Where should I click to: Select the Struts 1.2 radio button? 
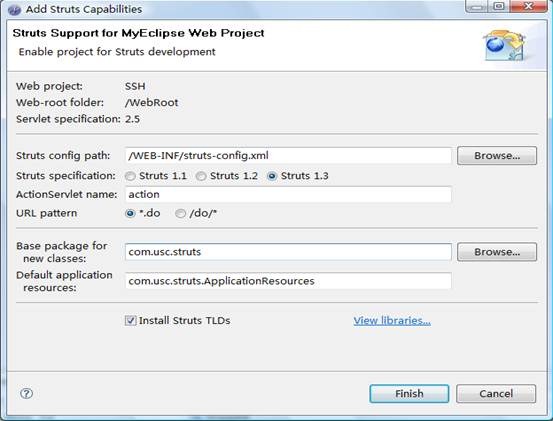point(201,176)
